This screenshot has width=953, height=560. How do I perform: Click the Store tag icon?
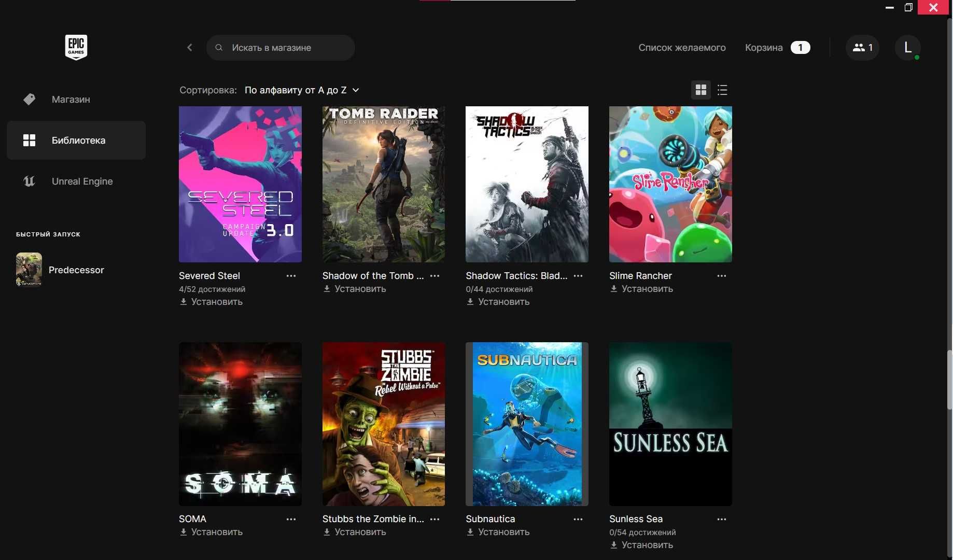pyautogui.click(x=29, y=99)
